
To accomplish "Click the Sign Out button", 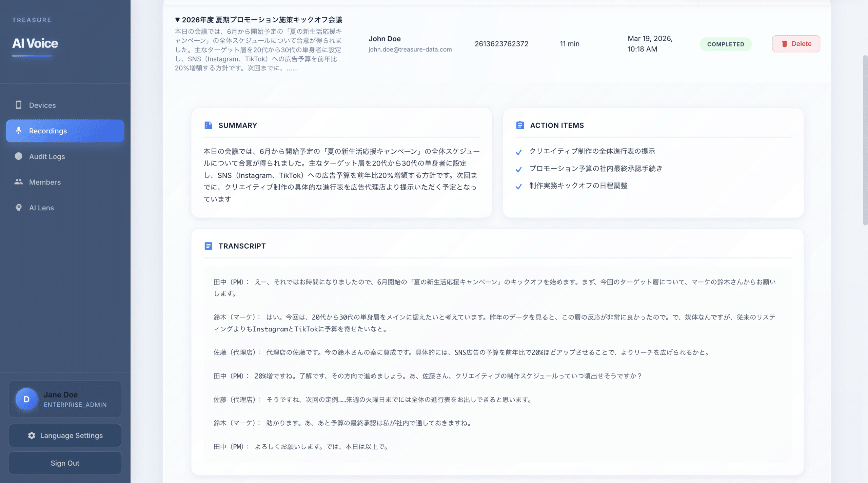I will point(65,463).
